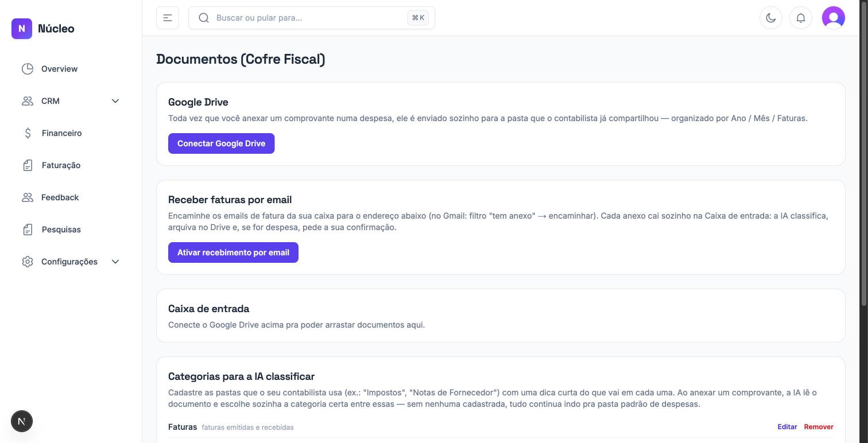The image size is (868, 443).
Task: Click the CRM people icon
Action: [x=28, y=101]
